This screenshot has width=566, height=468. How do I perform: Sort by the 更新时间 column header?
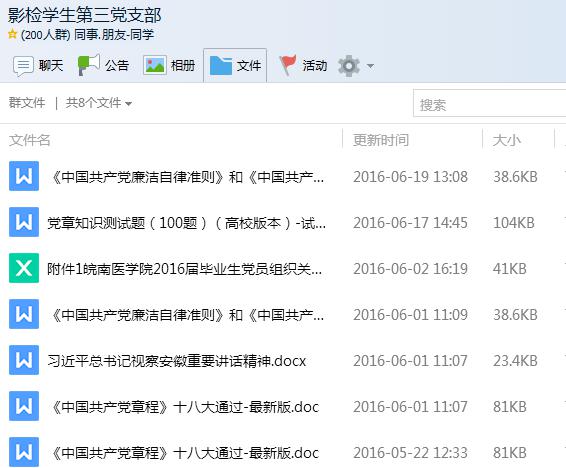coord(381,140)
